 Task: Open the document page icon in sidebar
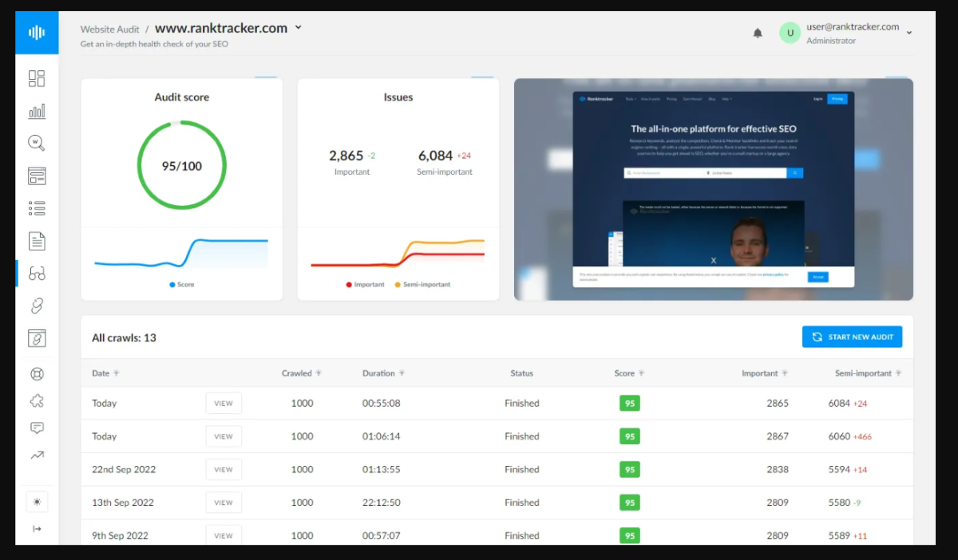[37, 241]
